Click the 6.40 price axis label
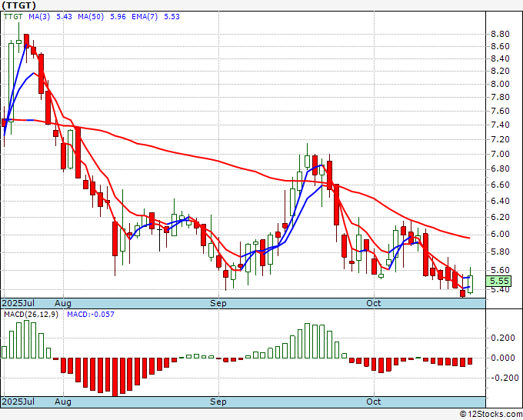 point(500,201)
